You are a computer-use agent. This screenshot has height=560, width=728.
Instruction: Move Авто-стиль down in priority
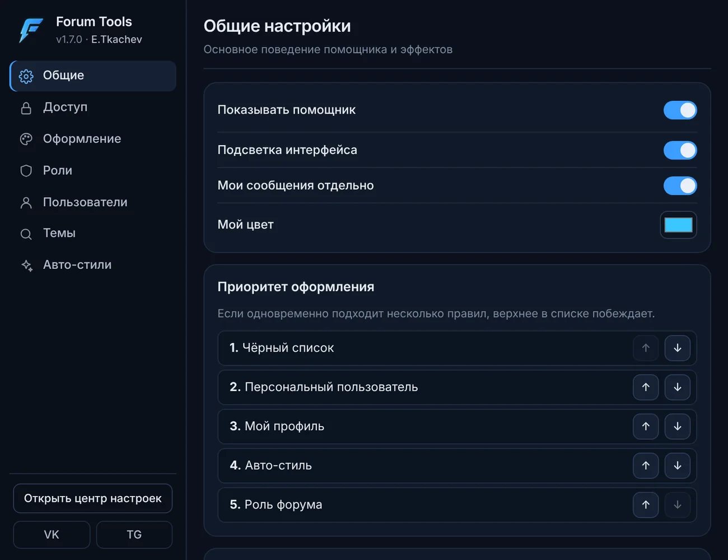coord(678,465)
